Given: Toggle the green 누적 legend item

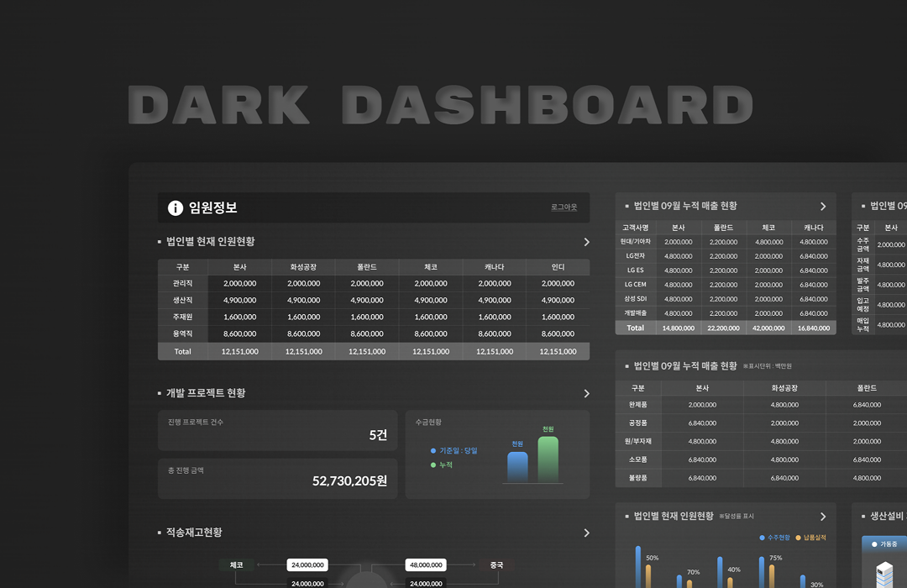Looking at the screenshot, I should (441, 465).
